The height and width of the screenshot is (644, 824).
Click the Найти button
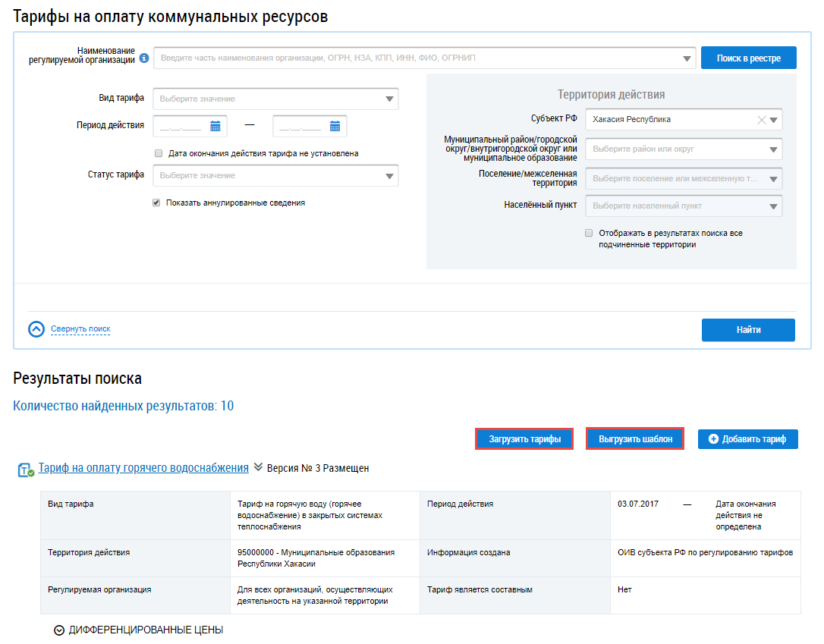748,330
